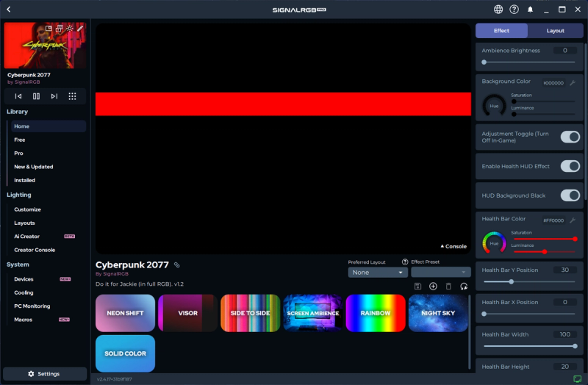Copy effect link icon beside Cyberpunk 2077

[x=177, y=265]
